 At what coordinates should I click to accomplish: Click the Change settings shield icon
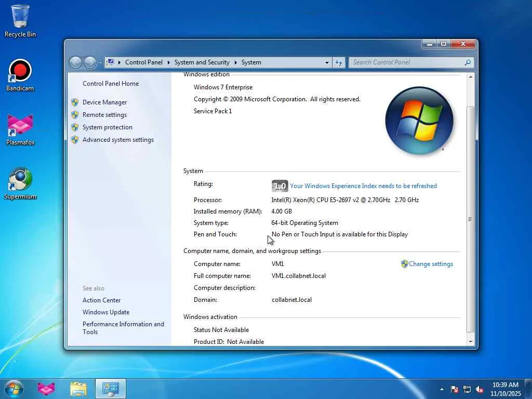[404, 264]
